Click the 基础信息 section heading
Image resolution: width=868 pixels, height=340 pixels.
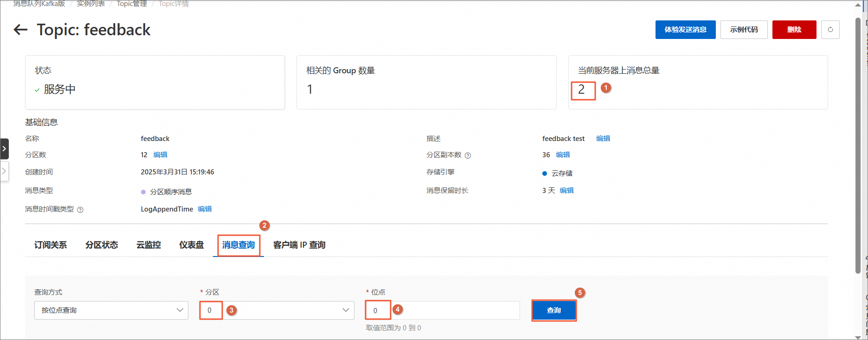41,122
